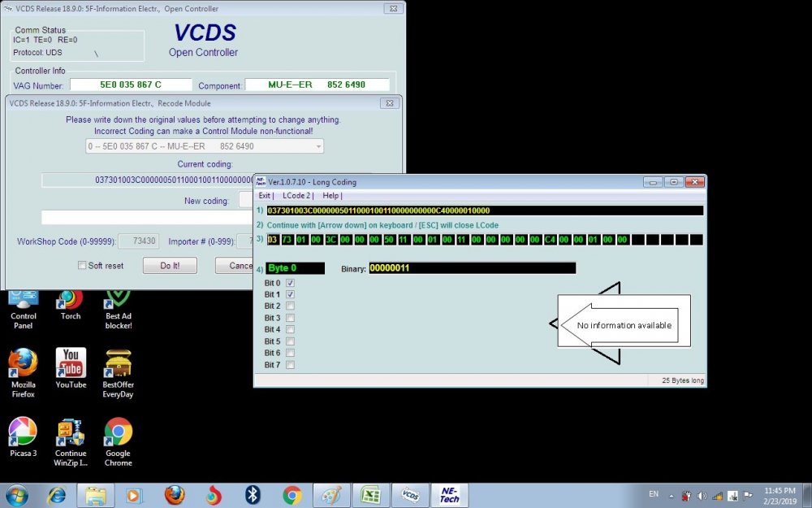Open Best Ad blocker desktop shortcut

tap(119, 310)
